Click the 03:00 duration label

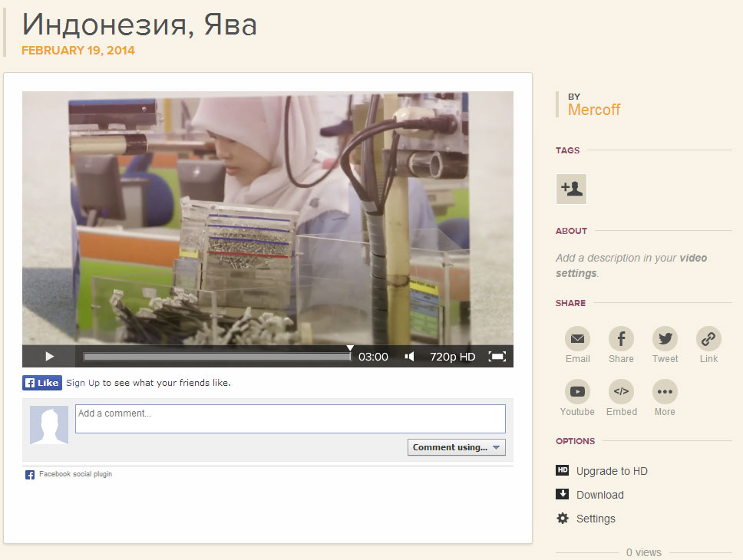(x=373, y=357)
